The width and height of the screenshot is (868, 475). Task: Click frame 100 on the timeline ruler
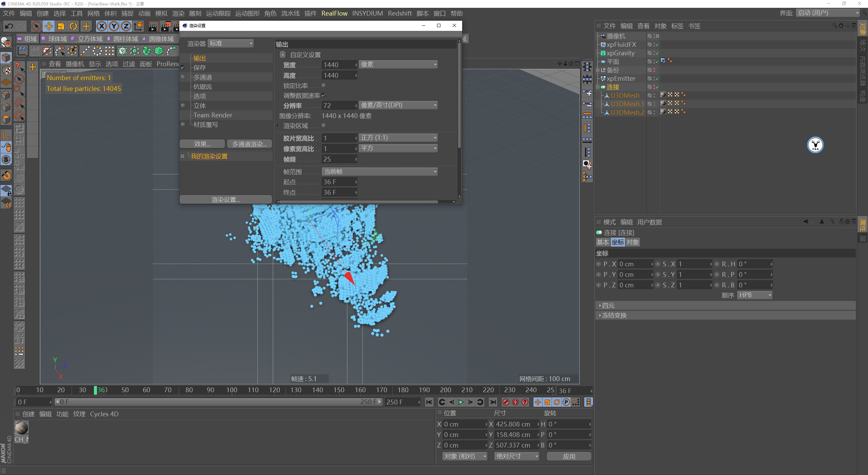tap(232, 390)
